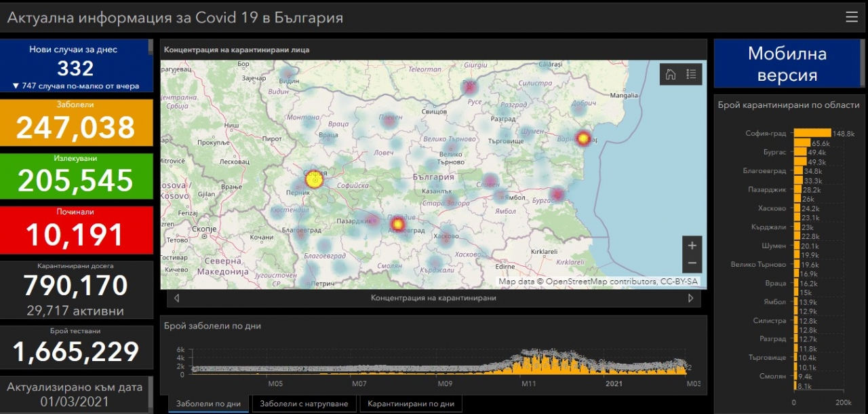Select the София-град bar in chart
Viewport: 868px width, 414px height.
[x=812, y=133]
